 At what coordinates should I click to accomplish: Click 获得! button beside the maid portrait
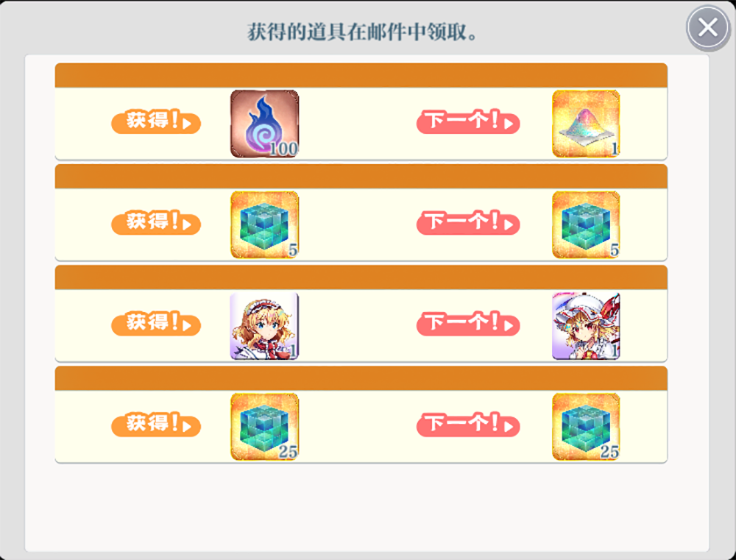coord(156,324)
